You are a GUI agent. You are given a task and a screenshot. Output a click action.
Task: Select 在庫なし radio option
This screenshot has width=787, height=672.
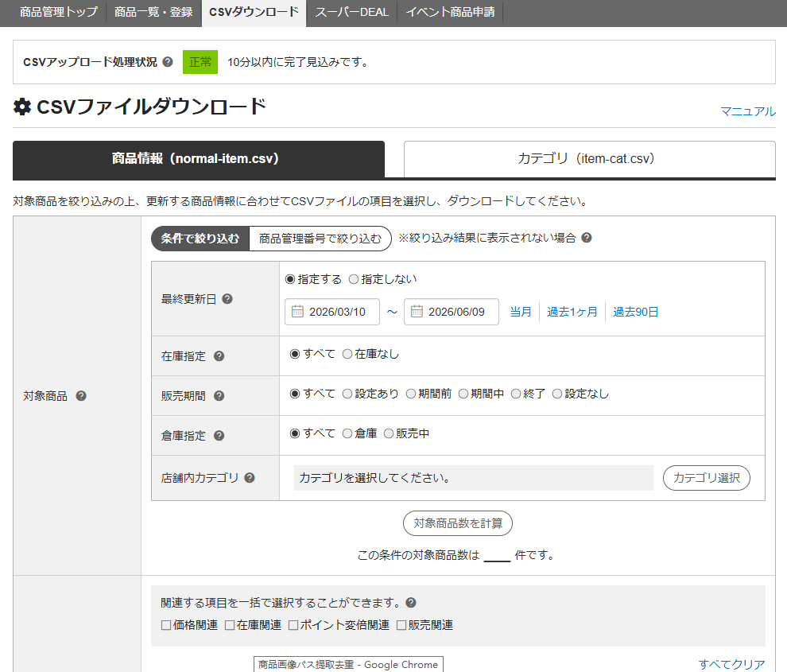pos(347,354)
